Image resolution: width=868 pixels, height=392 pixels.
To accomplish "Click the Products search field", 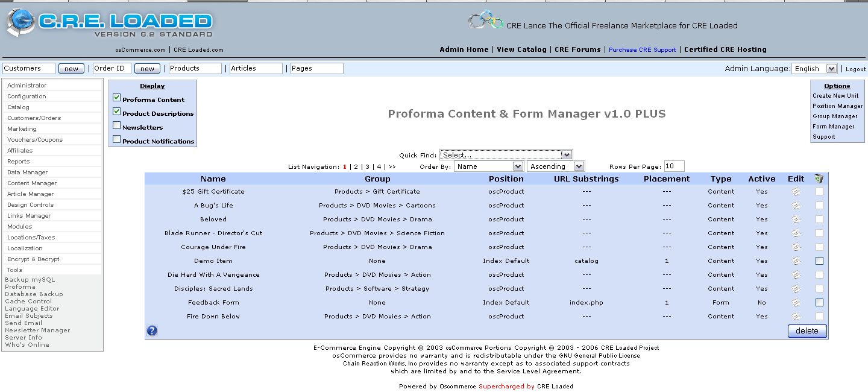I will pyautogui.click(x=195, y=69).
